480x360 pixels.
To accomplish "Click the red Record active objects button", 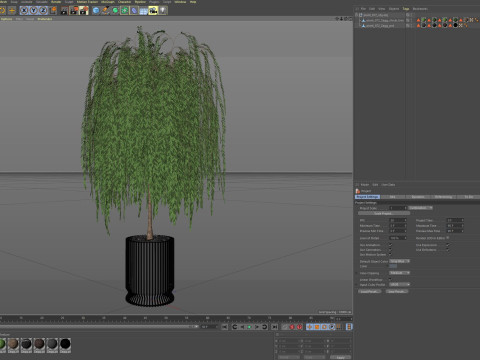I will (x=292, y=327).
